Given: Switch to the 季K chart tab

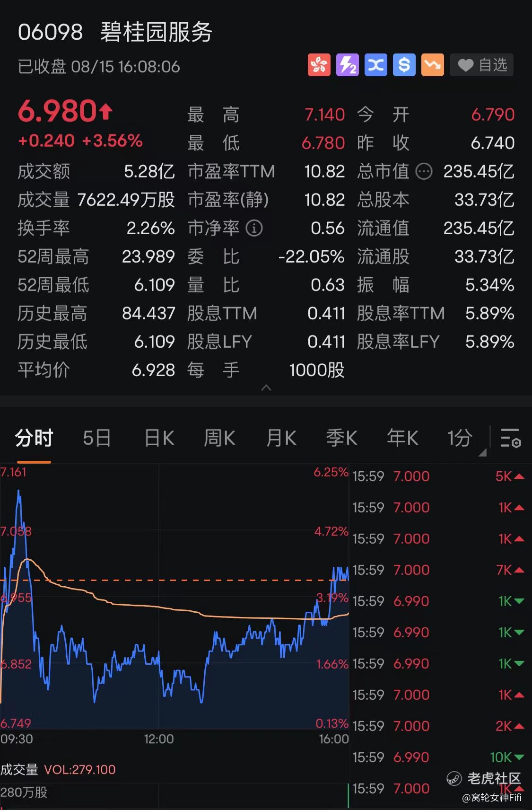Looking at the screenshot, I should tap(341, 438).
